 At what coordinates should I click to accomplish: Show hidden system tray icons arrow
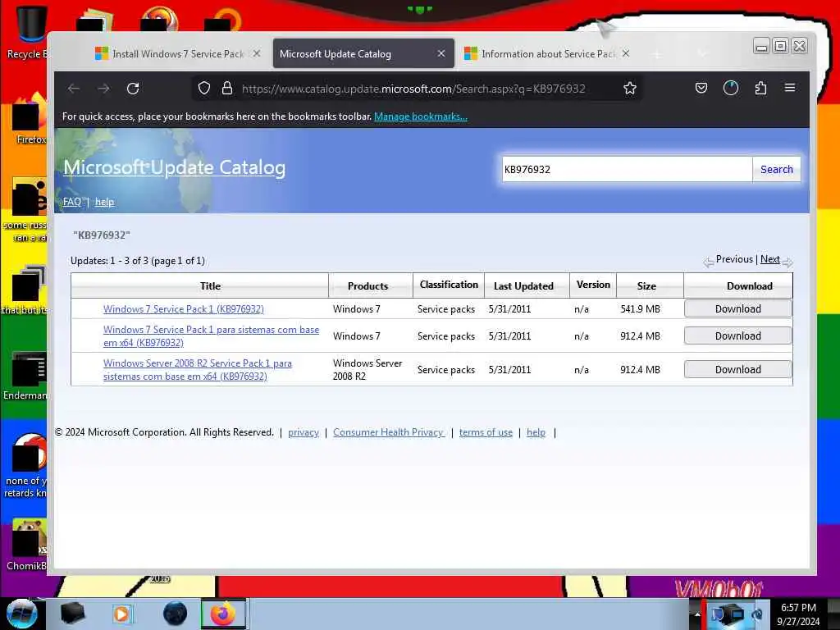click(697, 614)
